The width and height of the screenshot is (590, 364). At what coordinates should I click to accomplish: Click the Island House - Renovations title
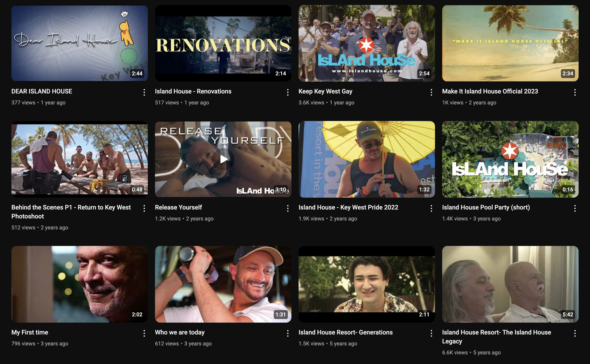pyautogui.click(x=193, y=91)
